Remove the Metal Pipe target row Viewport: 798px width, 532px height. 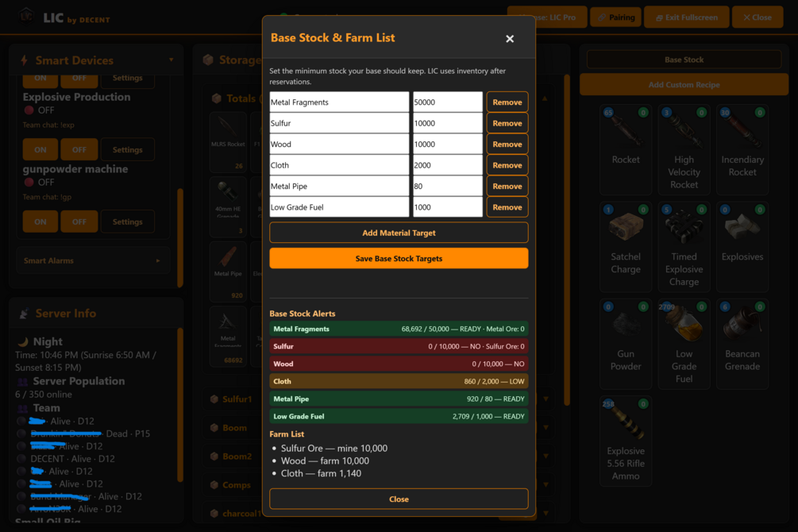click(x=507, y=187)
